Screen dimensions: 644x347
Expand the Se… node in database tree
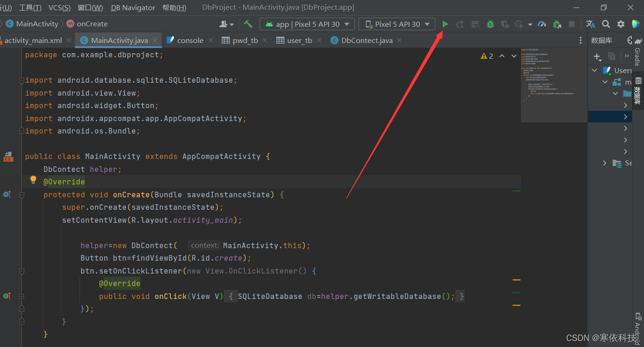[605, 163]
